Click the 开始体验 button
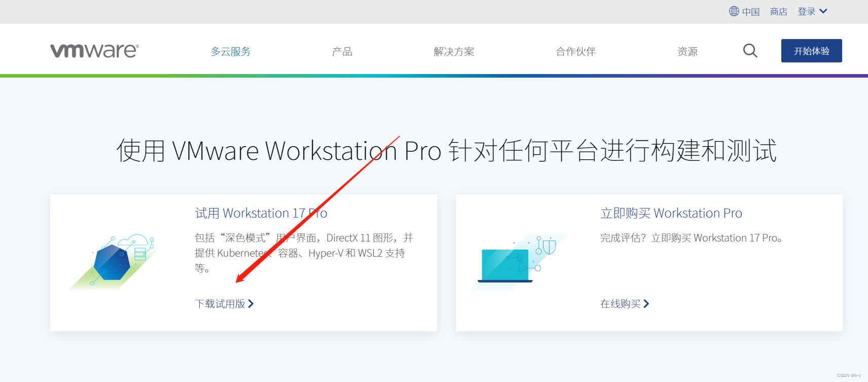868x382 pixels. [811, 51]
